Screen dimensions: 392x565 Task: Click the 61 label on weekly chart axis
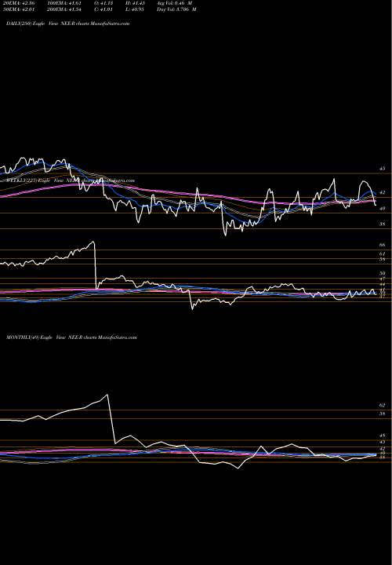pos(383,254)
